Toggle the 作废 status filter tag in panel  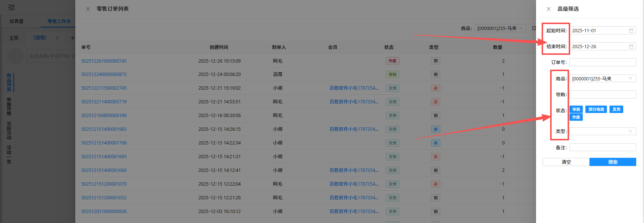click(x=576, y=117)
